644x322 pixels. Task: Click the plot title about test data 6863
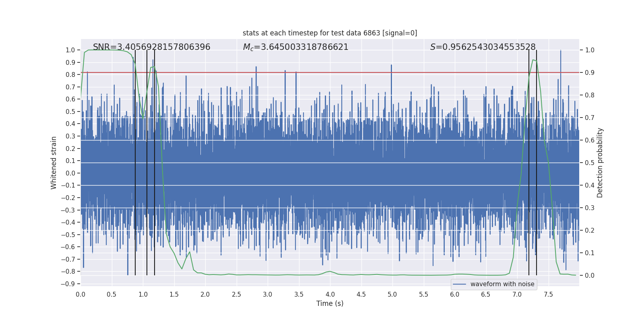click(x=330, y=33)
